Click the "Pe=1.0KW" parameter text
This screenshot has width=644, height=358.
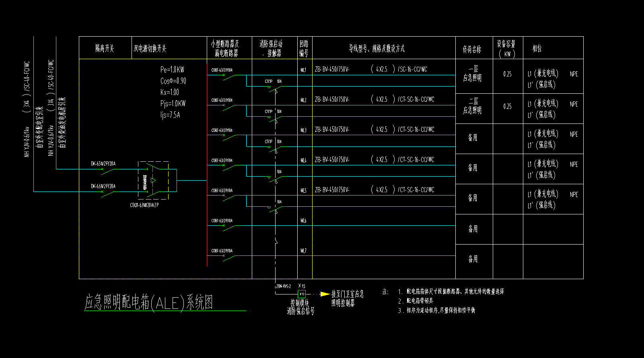click(172, 70)
